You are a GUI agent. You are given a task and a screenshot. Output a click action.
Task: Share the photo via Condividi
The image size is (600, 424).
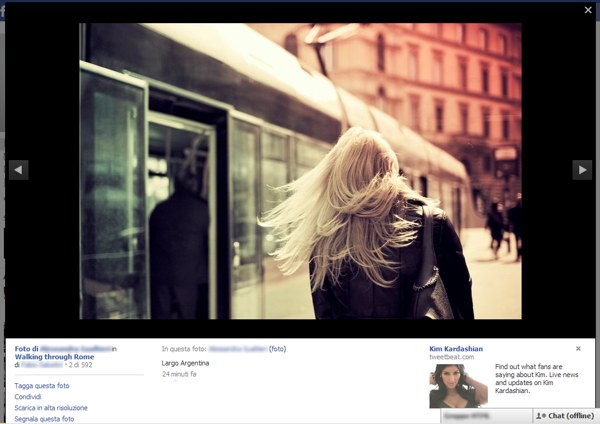point(28,397)
